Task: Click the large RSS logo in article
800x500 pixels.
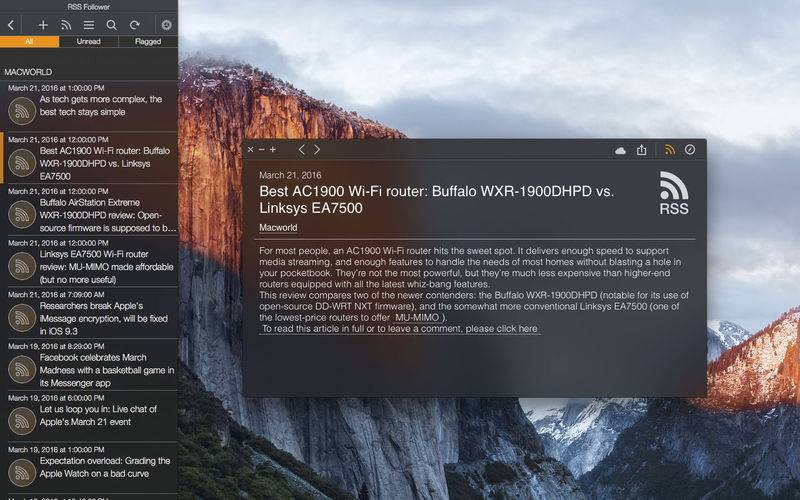Action: point(674,193)
